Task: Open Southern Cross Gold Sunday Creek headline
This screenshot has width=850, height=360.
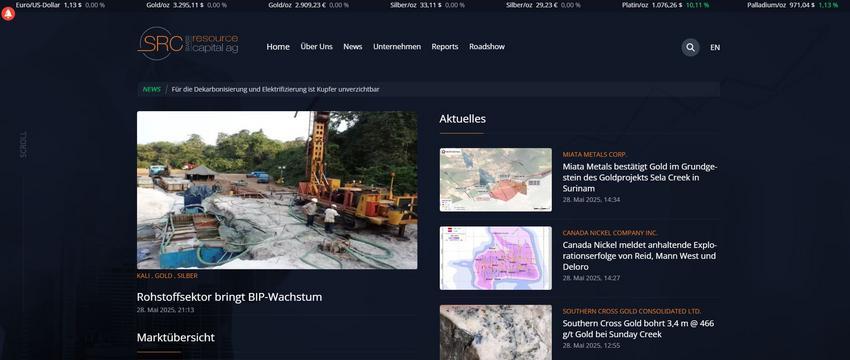Action: [639, 329]
